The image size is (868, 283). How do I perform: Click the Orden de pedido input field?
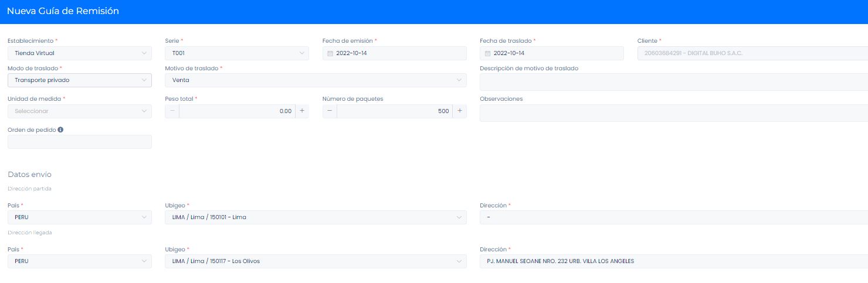click(79, 142)
